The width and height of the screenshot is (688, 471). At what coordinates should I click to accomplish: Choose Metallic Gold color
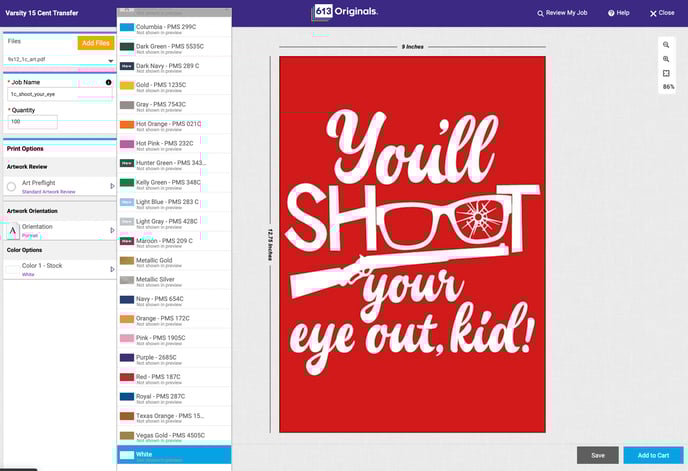point(174,261)
